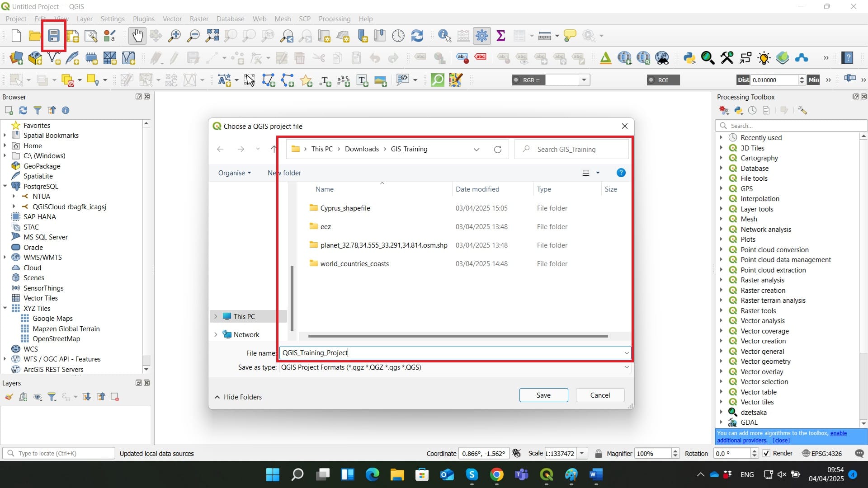The image size is (868, 488).
Task: Click Hide Folders button
Action: [x=238, y=397]
